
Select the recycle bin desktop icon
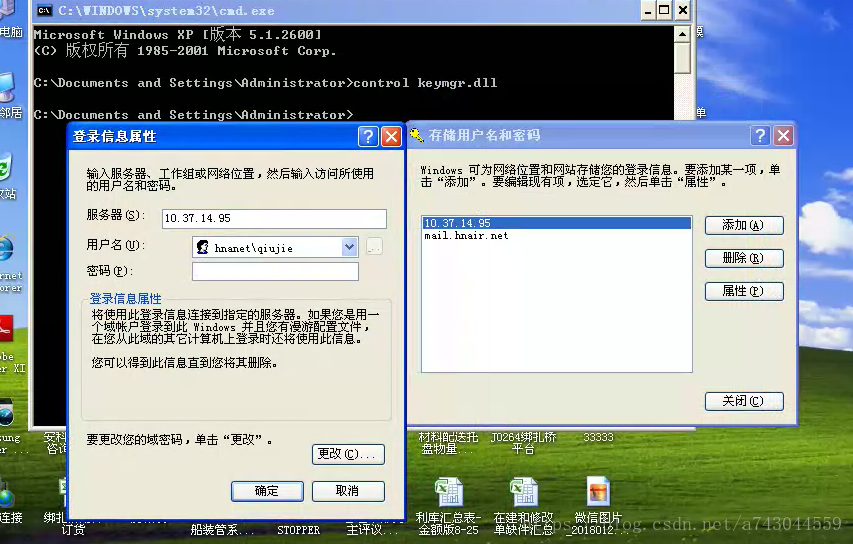8,177
